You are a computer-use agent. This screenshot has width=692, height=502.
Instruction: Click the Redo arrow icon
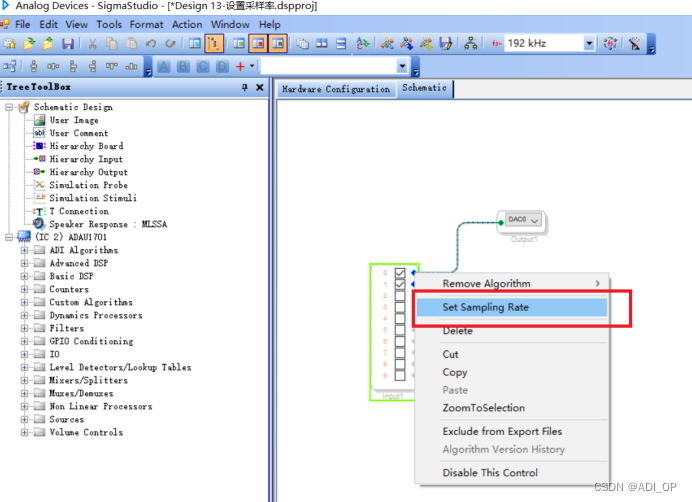[170, 43]
